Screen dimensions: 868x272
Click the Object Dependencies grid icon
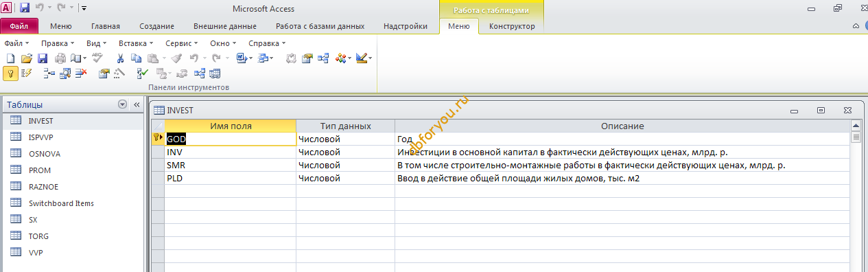click(215, 73)
